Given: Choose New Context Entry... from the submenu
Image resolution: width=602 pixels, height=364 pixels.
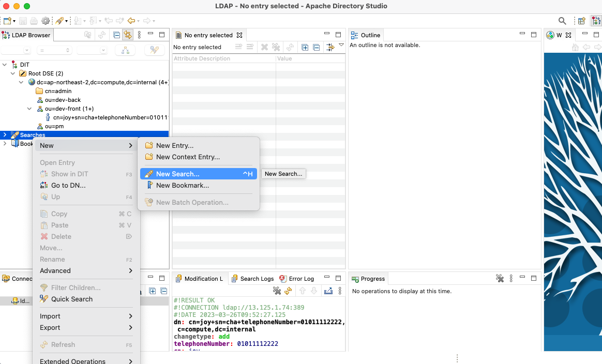Looking at the screenshot, I should [199, 157].
